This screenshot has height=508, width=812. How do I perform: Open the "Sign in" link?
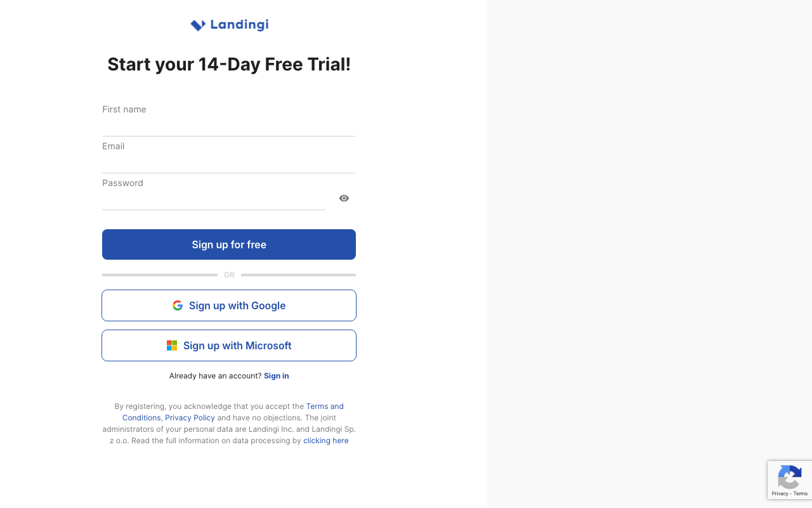click(x=276, y=376)
